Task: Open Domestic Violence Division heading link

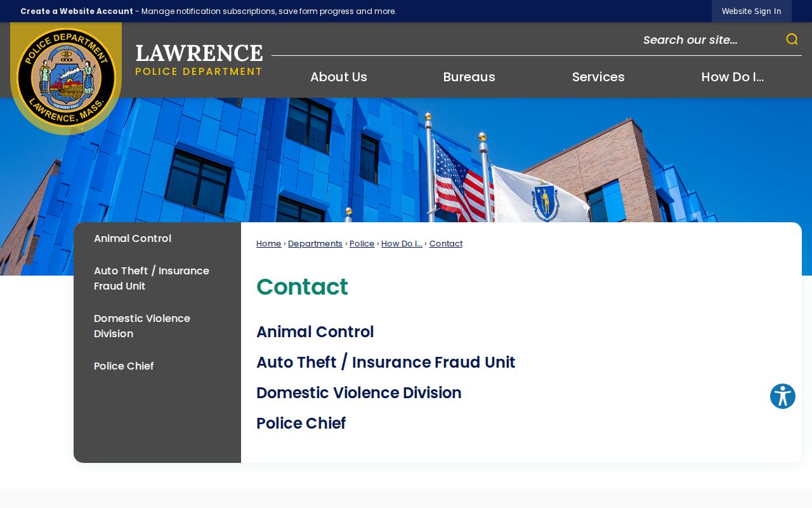Action: (359, 393)
